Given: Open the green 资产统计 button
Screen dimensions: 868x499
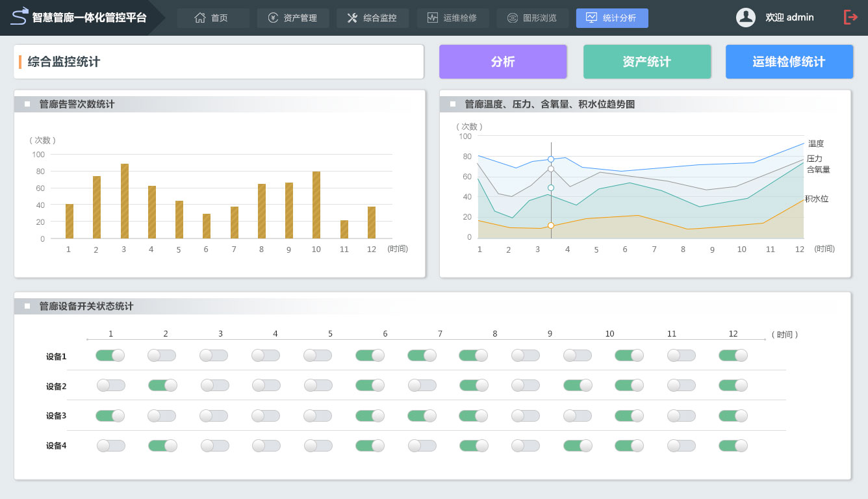Looking at the screenshot, I should click(646, 62).
